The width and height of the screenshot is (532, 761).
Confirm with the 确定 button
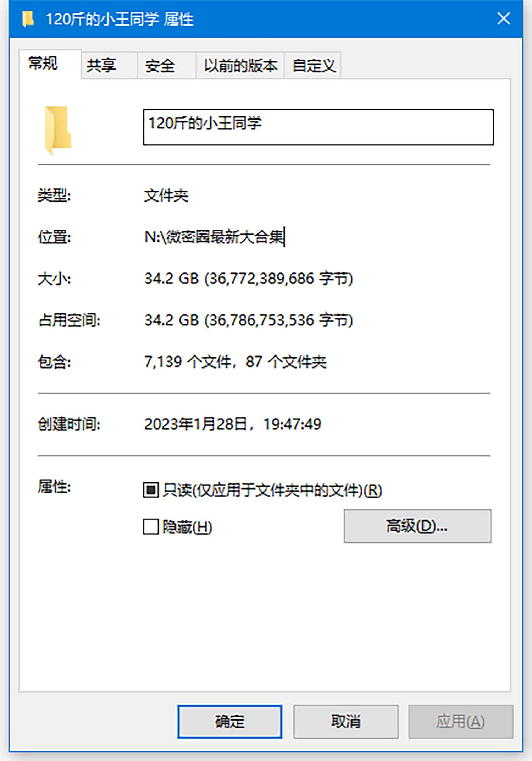[x=230, y=722]
